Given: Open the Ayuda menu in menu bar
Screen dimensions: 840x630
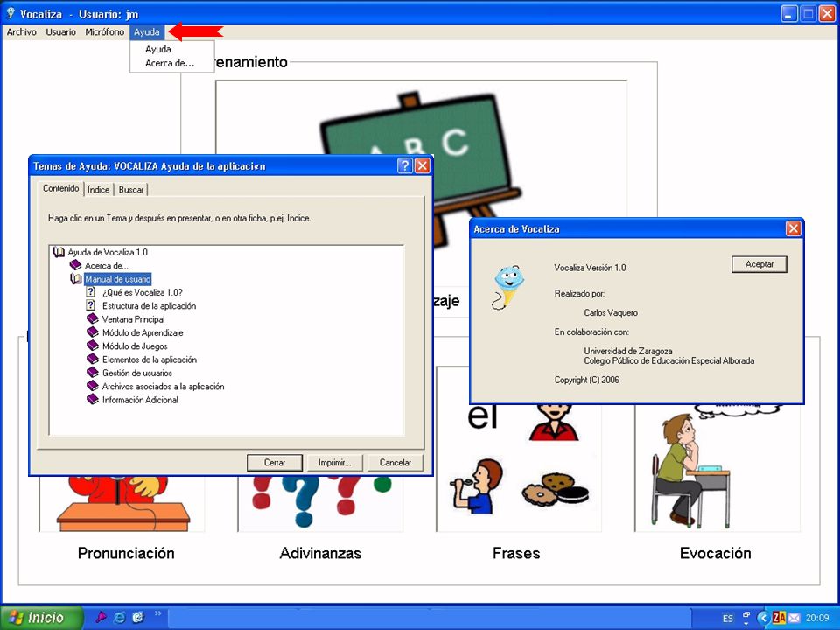Looking at the screenshot, I should 147,32.
